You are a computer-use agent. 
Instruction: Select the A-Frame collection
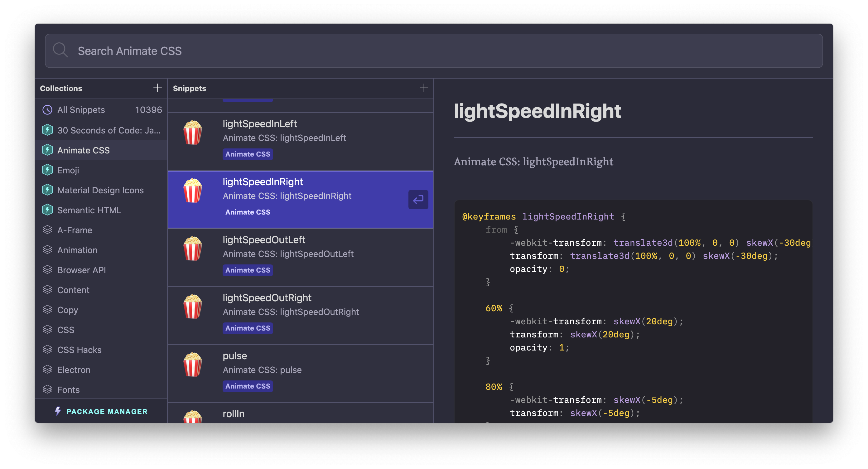coord(101,230)
